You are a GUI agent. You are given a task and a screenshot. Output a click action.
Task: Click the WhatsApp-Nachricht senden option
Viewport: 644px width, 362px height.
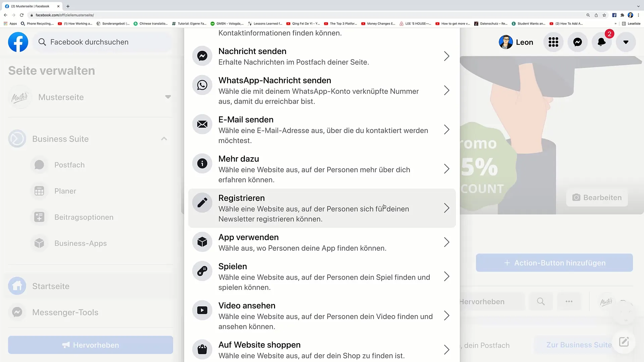[x=322, y=90]
